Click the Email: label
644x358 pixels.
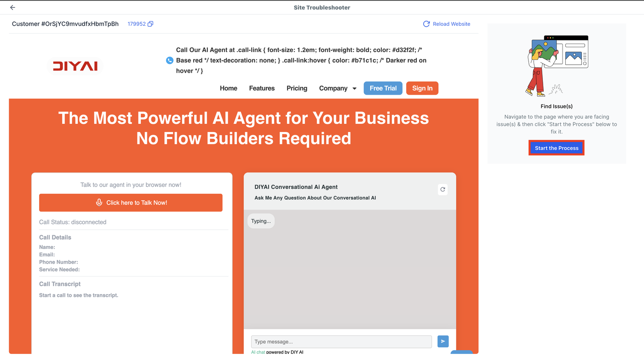47,254
